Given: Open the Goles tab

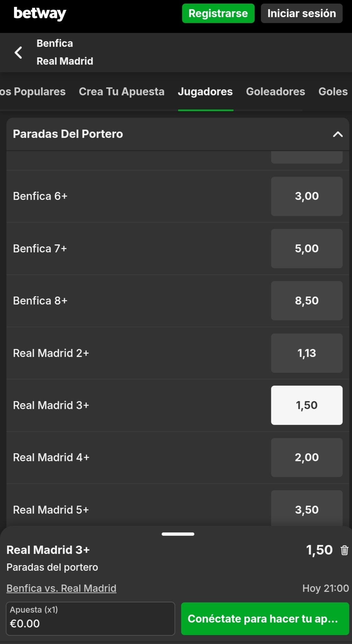Looking at the screenshot, I should [x=333, y=92].
